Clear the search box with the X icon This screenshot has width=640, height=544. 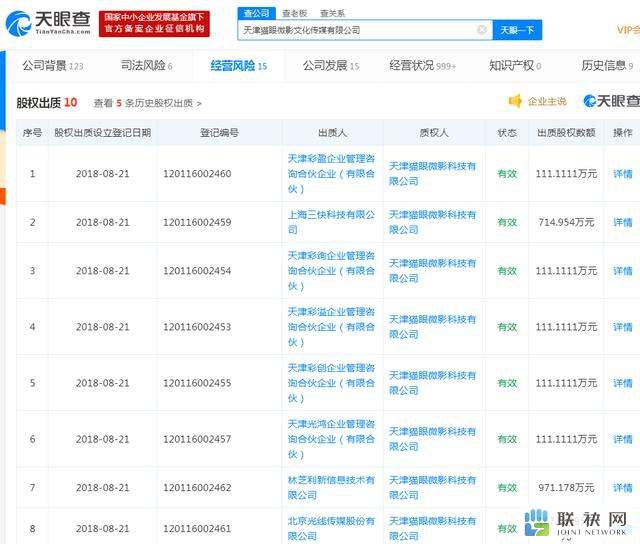click(482, 30)
